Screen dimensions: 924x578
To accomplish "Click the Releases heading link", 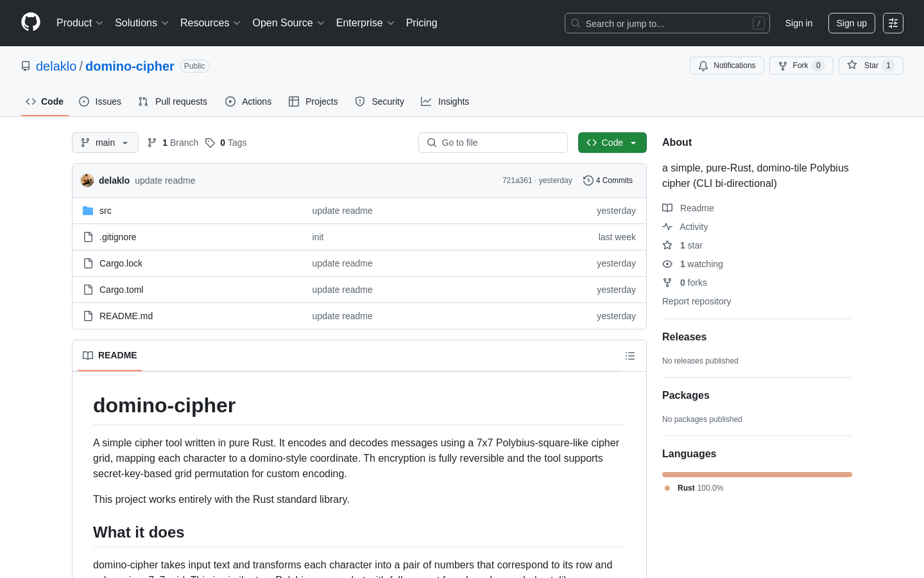I will coord(684,337).
